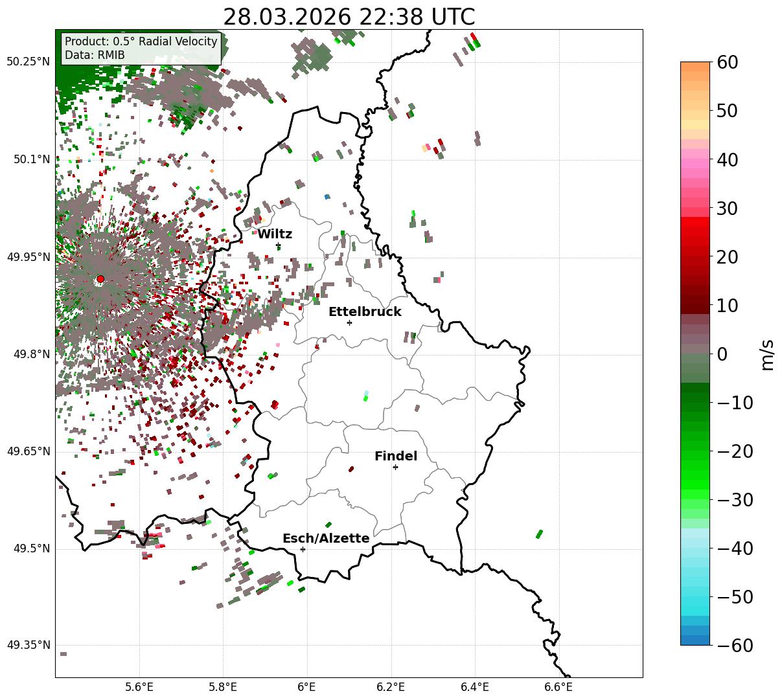Screen dimensions: 782x700
Task: Click the −10 tick label on colorbar
Action: pos(735,403)
